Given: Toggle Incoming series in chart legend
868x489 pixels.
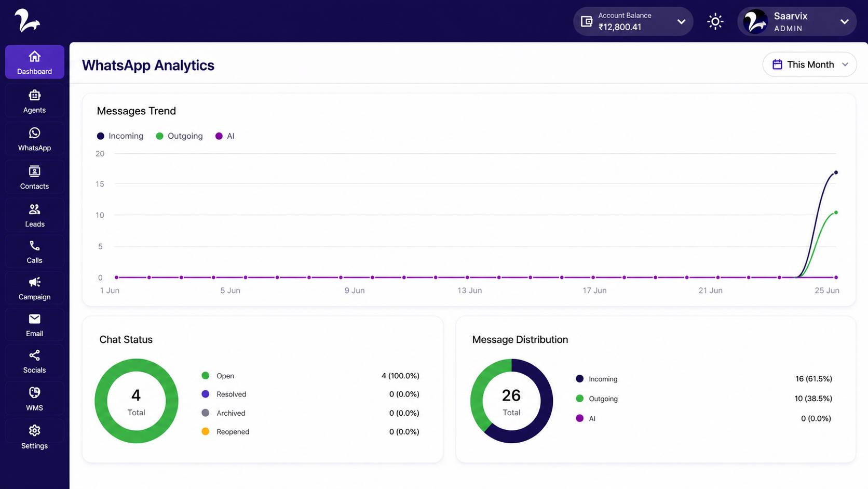Looking at the screenshot, I should 120,136.
